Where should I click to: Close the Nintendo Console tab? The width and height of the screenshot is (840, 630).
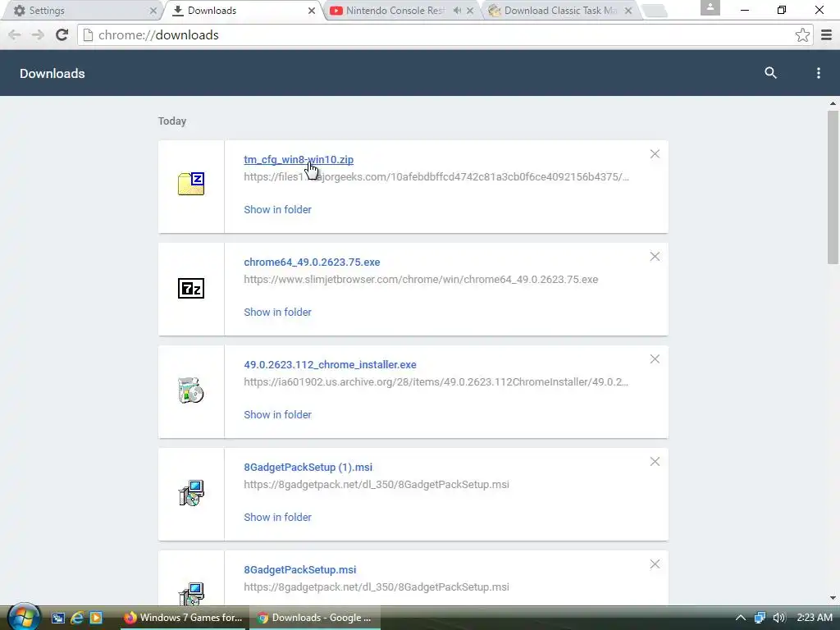[x=470, y=11]
